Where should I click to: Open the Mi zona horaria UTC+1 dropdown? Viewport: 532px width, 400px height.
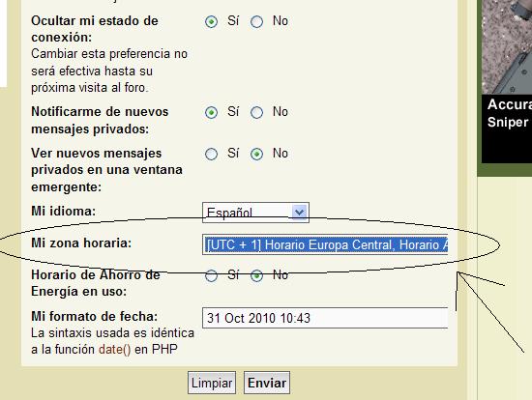coord(325,244)
